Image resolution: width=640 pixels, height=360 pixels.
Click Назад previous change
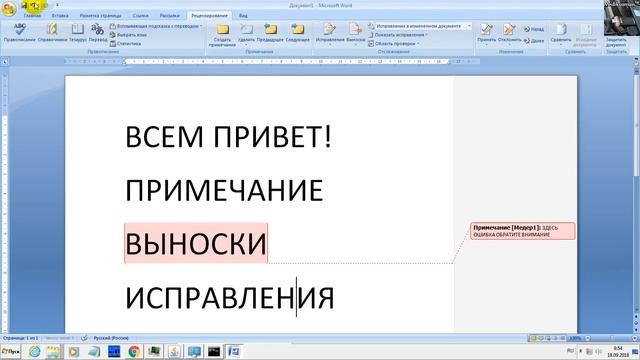tap(534, 29)
